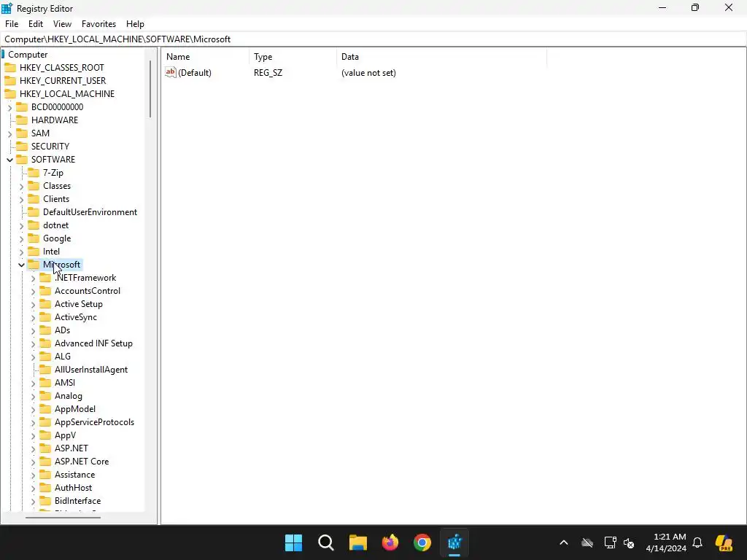Launch Firefox from the taskbar
This screenshot has height=560, width=747.
click(x=390, y=542)
